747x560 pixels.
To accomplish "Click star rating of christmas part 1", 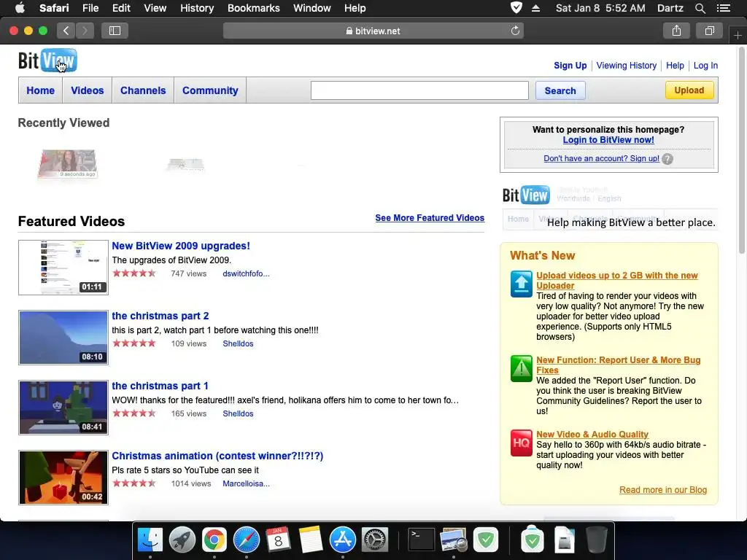I will coord(134,413).
